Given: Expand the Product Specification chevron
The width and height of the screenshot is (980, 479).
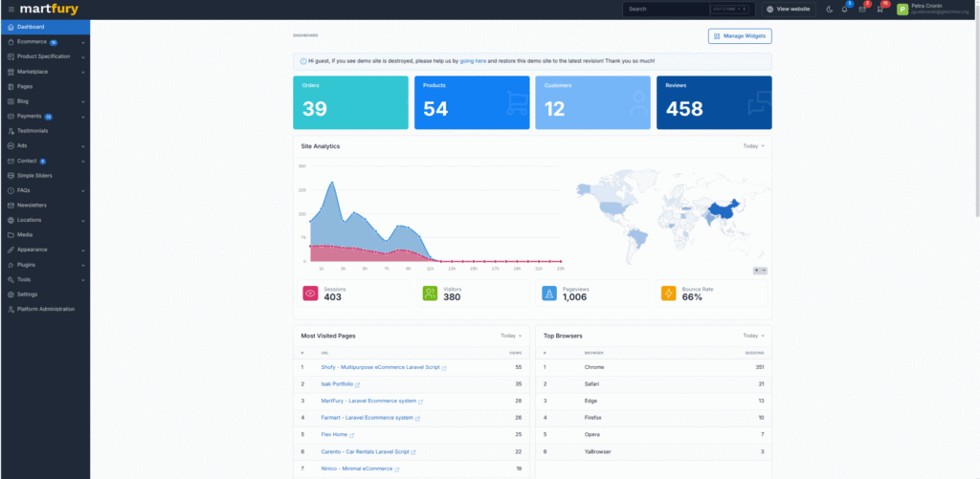Looking at the screenshot, I should (83, 56).
